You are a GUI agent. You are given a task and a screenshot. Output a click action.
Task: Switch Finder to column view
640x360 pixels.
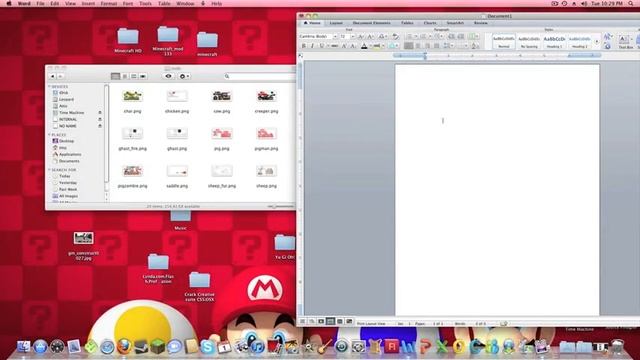click(133, 76)
